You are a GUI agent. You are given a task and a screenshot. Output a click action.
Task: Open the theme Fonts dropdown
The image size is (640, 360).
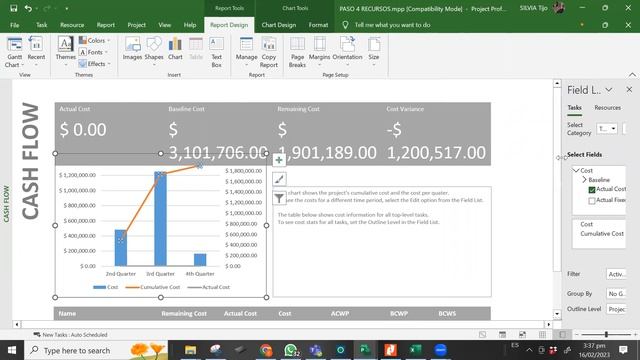93,52
